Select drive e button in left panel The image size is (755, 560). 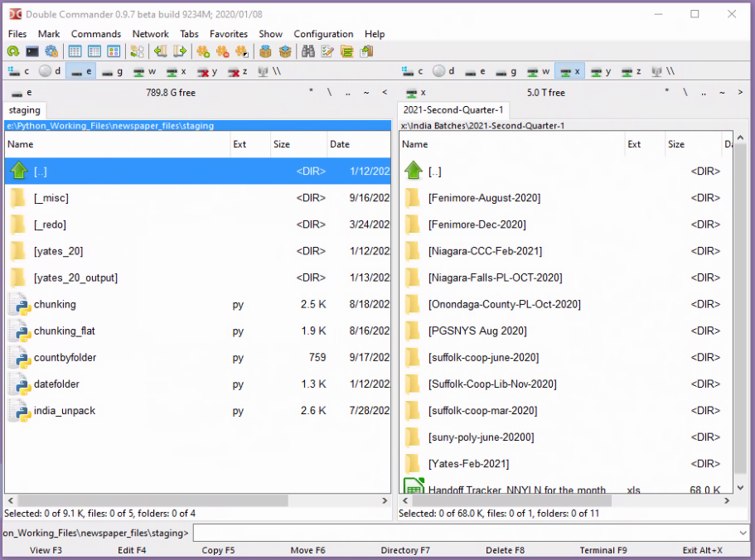81,72
